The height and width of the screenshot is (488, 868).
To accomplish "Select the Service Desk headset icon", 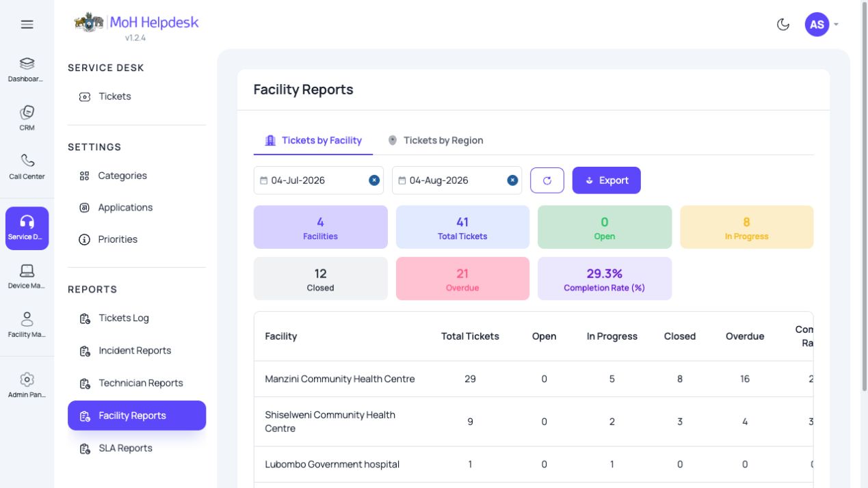I will pos(27,228).
